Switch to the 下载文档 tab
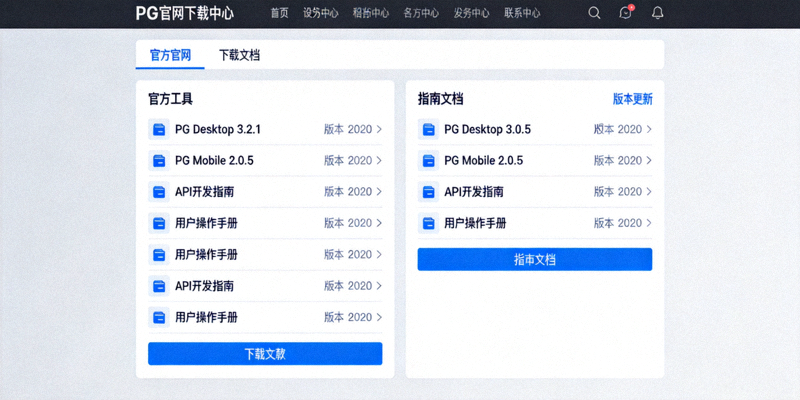 [239, 55]
